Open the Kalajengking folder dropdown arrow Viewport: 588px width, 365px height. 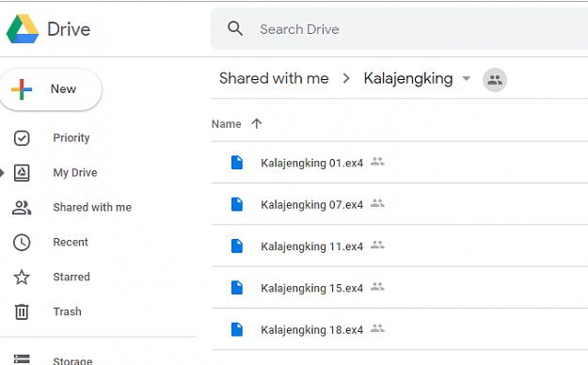pos(466,78)
